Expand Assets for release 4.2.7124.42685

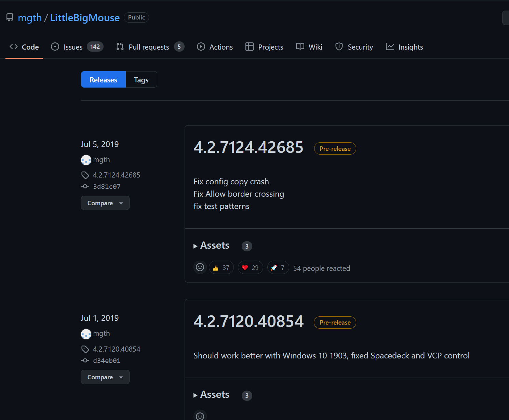pos(212,246)
